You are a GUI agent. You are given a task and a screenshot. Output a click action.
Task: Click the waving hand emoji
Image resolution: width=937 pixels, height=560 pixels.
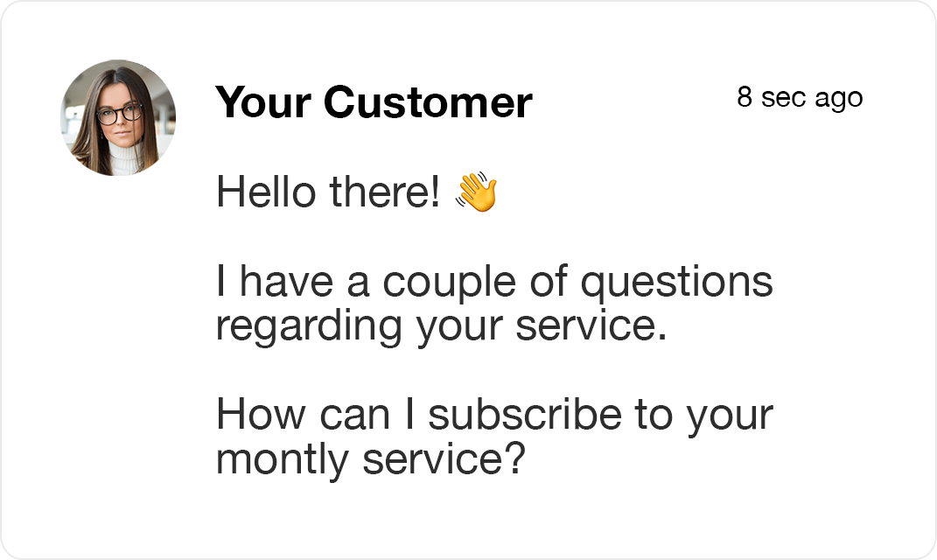pos(476,192)
